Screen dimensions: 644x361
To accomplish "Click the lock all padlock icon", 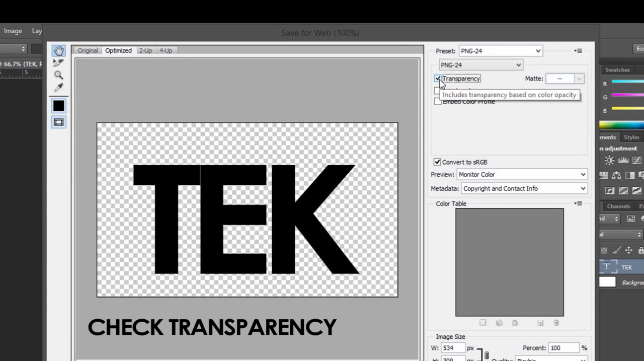I will point(640,250).
